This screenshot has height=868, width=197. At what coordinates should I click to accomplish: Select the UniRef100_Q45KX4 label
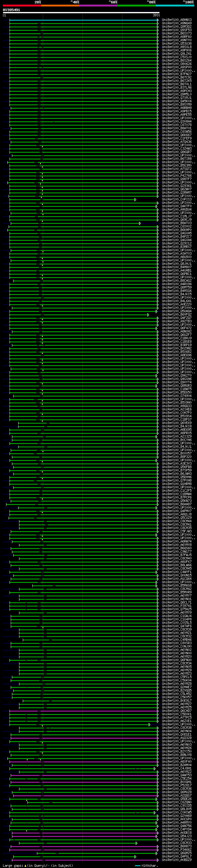click(177, 101)
